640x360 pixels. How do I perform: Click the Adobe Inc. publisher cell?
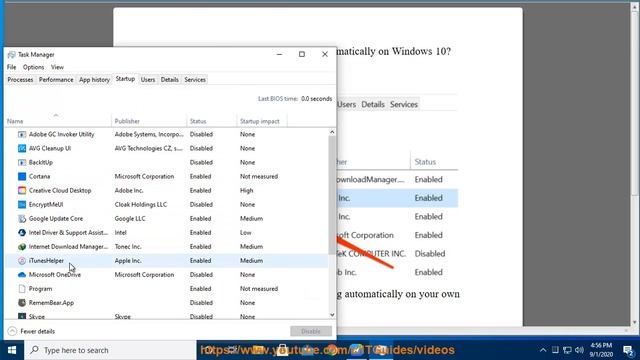click(x=129, y=190)
